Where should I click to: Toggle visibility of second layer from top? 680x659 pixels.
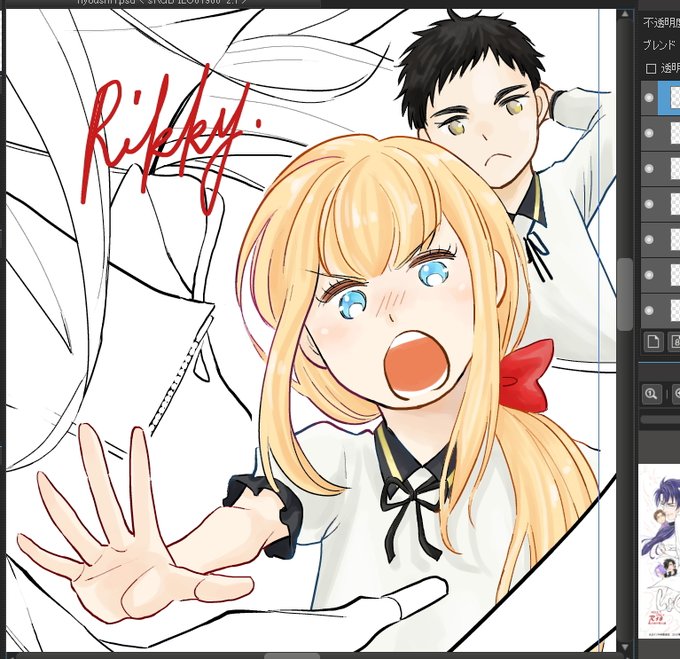click(x=649, y=133)
